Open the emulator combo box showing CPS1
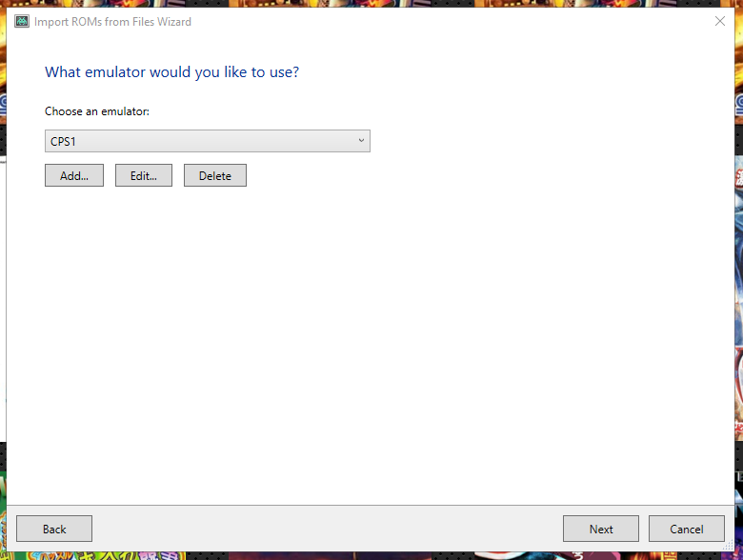Image resolution: width=743 pixels, height=560 pixels. (208, 141)
